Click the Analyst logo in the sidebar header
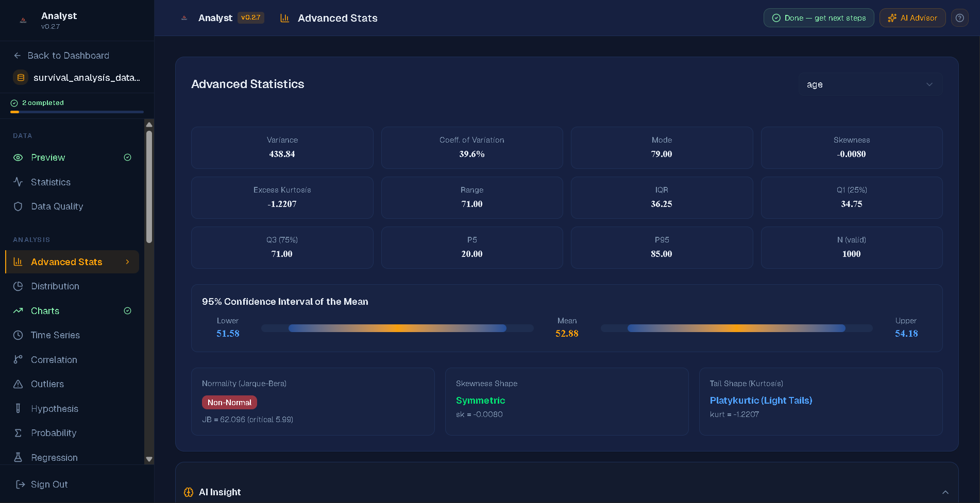 (x=23, y=21)
